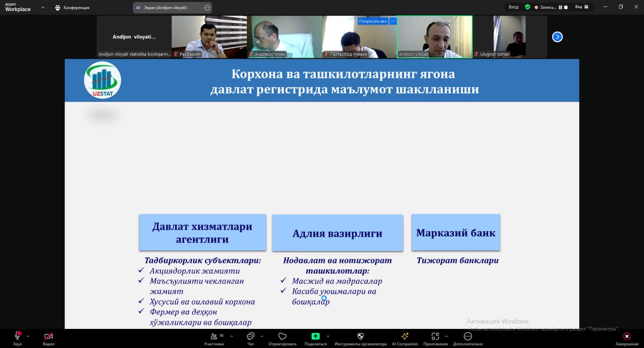Open the Участники participants panel
644x348 pixels.
coord(214,338)
